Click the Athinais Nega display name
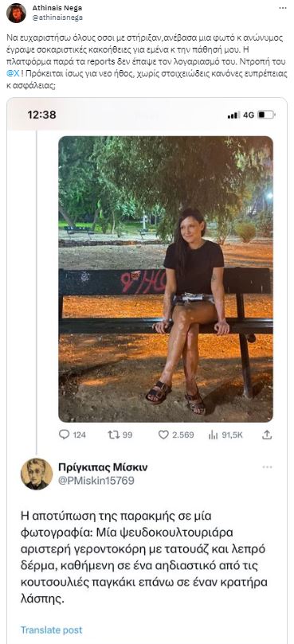 (57, 8)
